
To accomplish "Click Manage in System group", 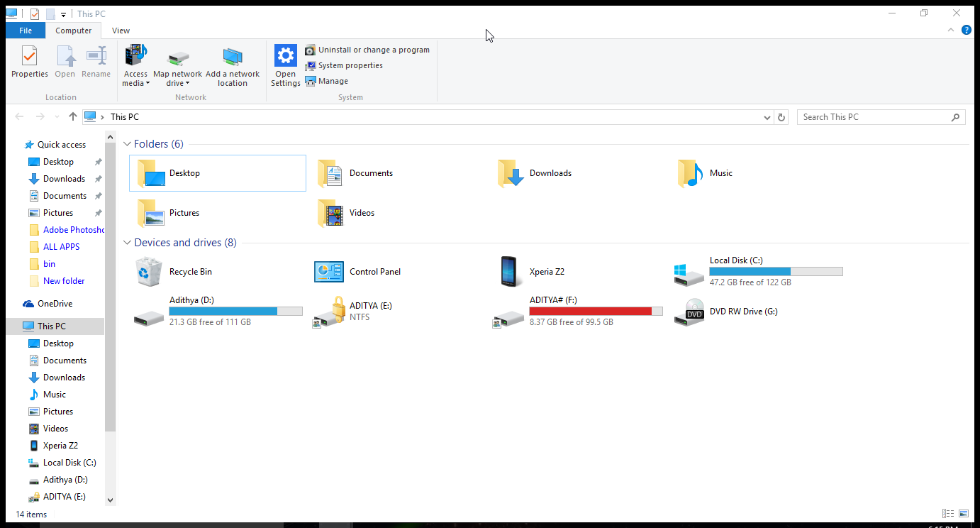I will click(327, 81).
